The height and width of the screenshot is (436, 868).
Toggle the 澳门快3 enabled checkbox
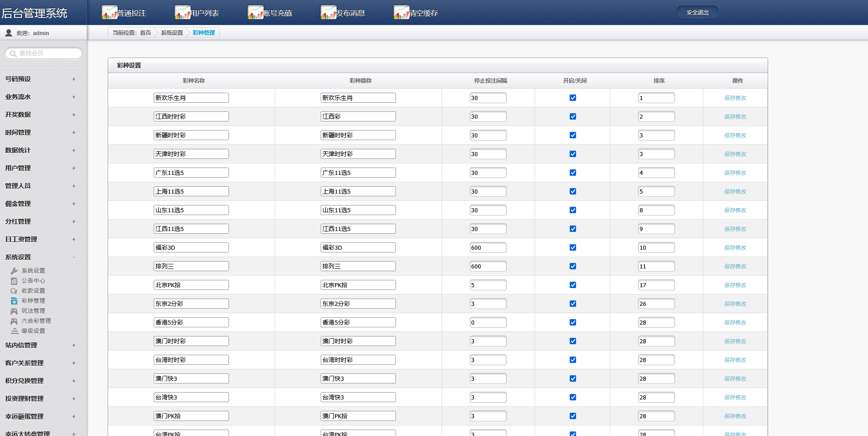click(573, 378)
